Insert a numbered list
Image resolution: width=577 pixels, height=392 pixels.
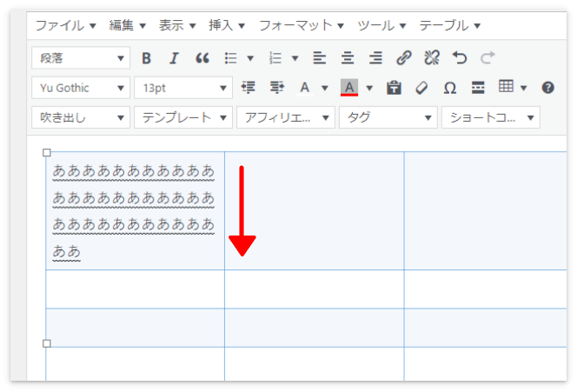point(275,58)
